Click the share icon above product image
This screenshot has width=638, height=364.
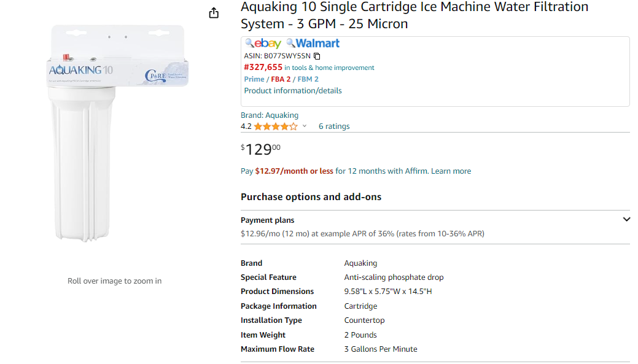tap(214, 13)
